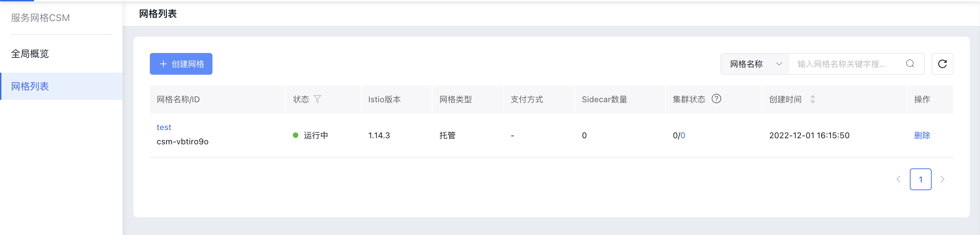Image resolution: width=980 pixels, height=235 pixels.
Task: Click the cluster status help question icon
Action: (x=716, y=99)
